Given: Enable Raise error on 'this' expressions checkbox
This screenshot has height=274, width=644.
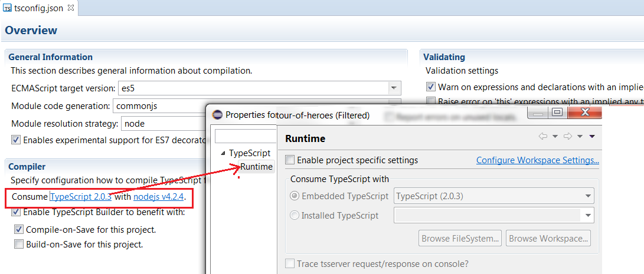Looking at the screenshot, I should pos(431,101).
